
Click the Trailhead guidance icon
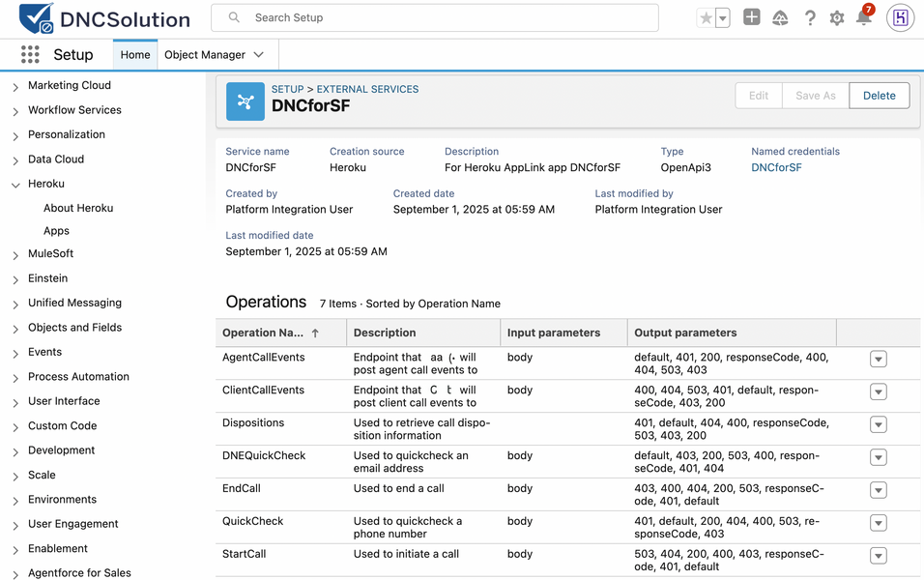(780, 18)
